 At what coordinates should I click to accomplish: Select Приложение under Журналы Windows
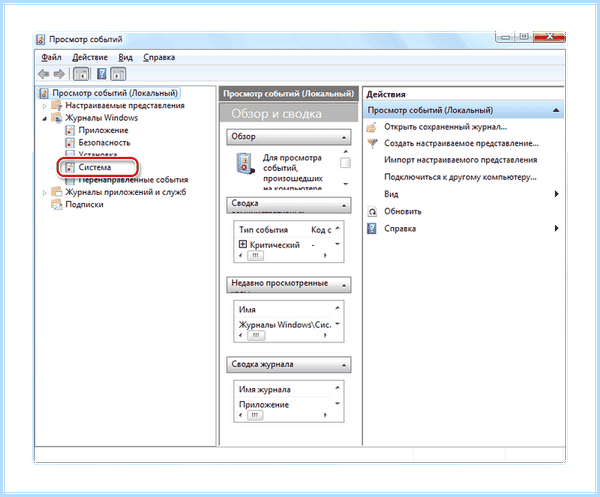tap(103, 130)
